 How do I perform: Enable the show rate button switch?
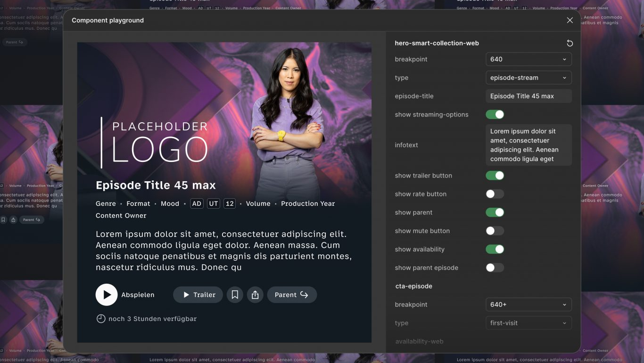tap(495, 194)
